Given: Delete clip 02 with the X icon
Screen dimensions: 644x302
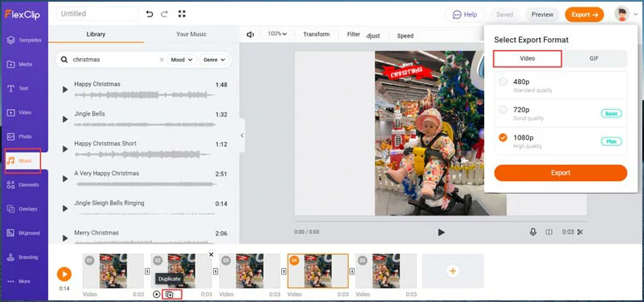Looking at the screenshot, I should (211, 255).
